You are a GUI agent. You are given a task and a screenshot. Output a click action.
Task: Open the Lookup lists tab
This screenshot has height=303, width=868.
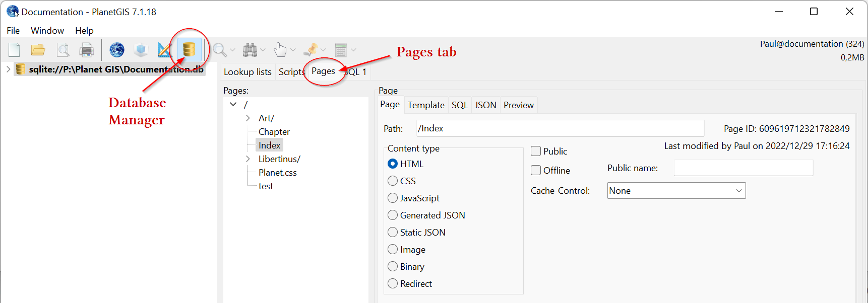pyautogui.click(x=247, y=72)
